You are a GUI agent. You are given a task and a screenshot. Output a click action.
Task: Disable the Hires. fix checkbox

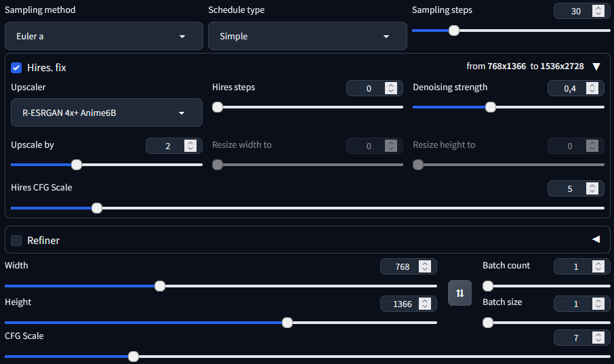(16, 68)
